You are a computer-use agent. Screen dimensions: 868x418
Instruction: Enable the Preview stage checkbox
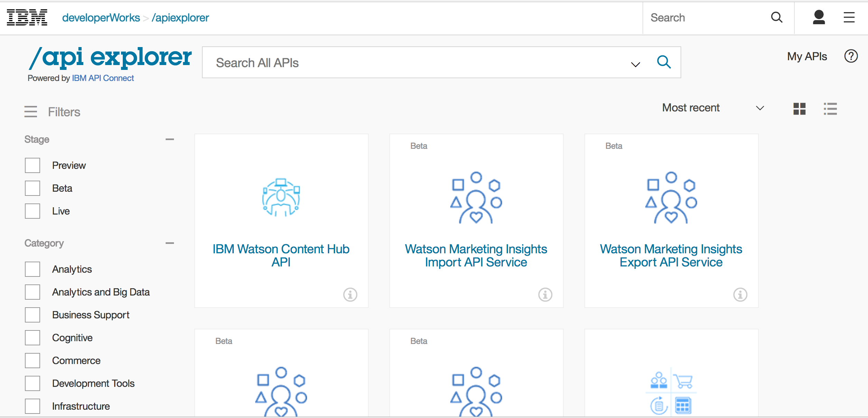[x=33, y=165]
